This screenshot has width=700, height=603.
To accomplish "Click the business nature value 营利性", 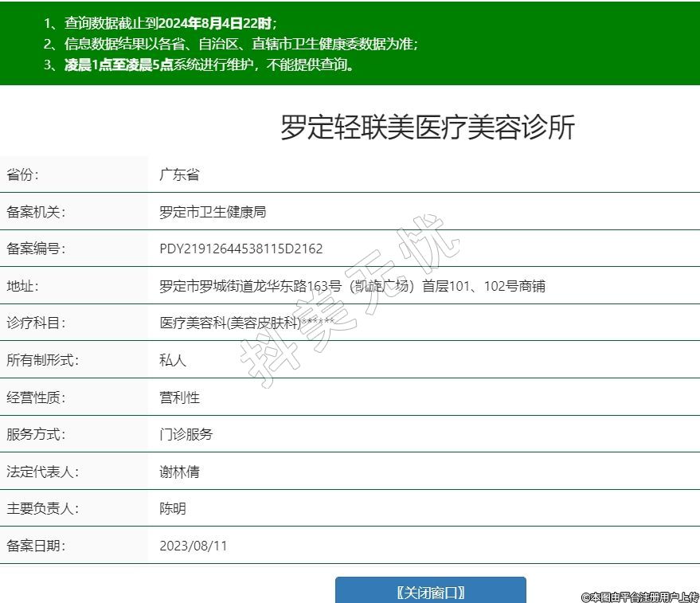I will 179,397.
